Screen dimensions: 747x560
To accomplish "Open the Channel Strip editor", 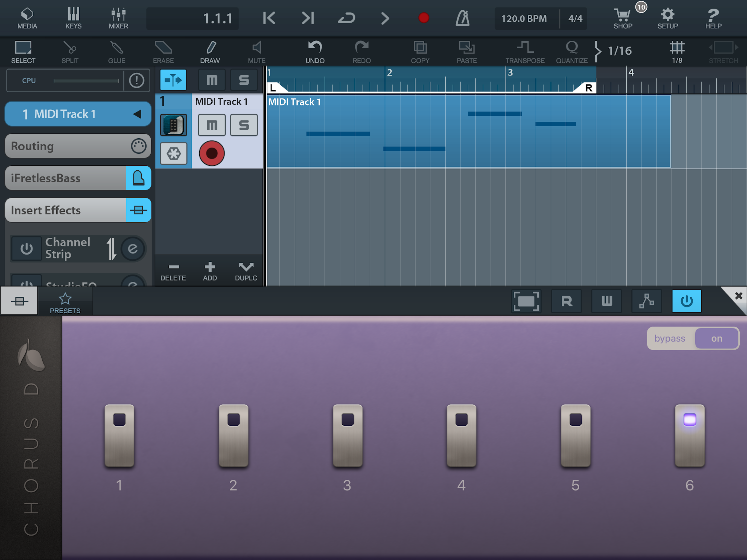I will pyautogui.click(x=133, y=249).
